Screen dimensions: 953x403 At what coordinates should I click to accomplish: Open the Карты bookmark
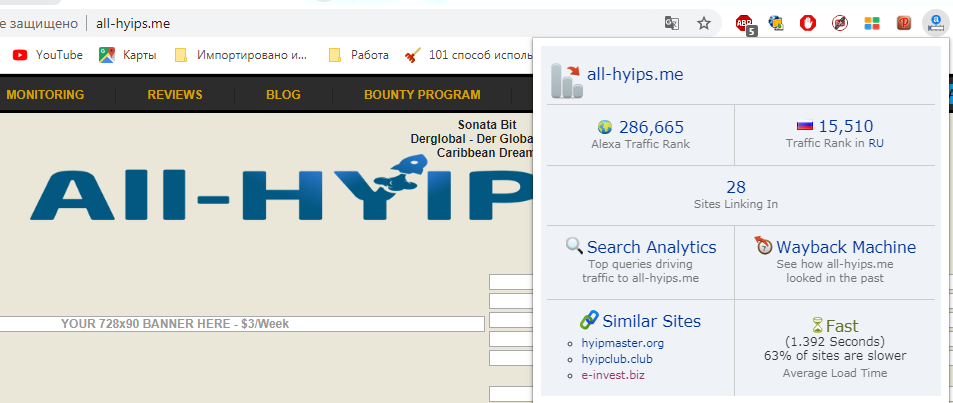click(x=128, y=55)
